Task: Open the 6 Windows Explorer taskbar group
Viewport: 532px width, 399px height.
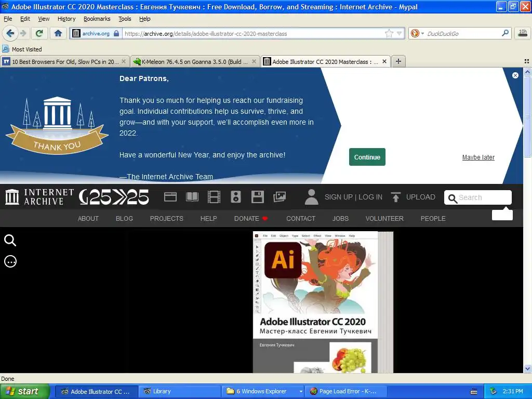Action: point(263,392)
